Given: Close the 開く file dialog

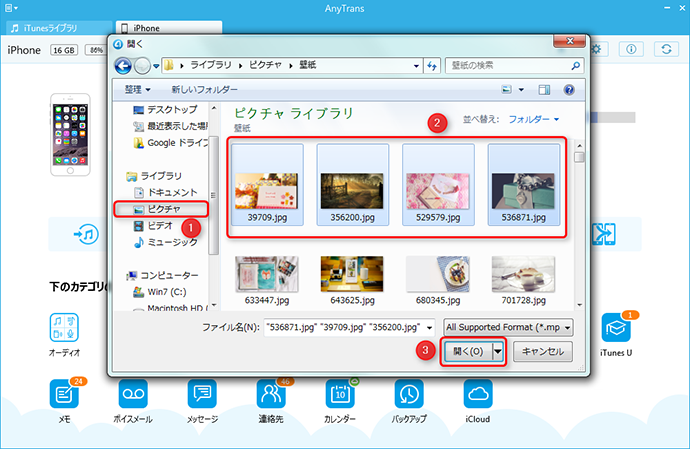Looking at the screenshot, I should point(569,41).
